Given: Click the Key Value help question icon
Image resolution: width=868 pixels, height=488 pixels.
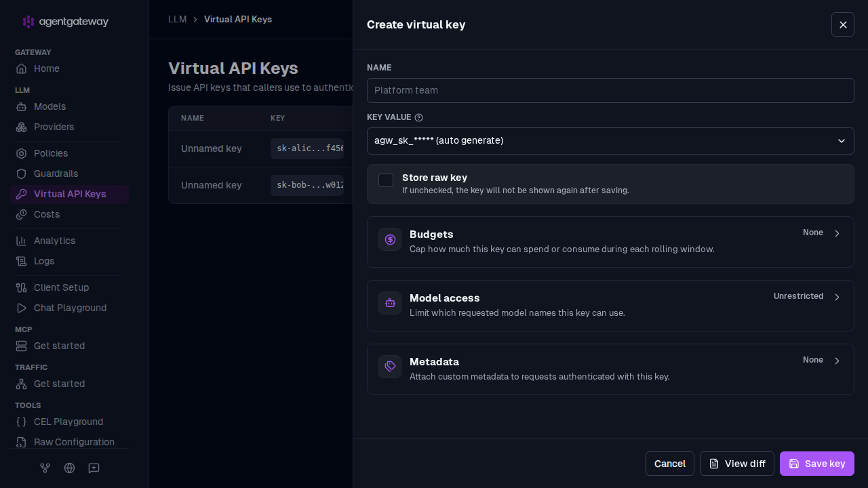Looking at the screenshot, I should pos(418,117).
